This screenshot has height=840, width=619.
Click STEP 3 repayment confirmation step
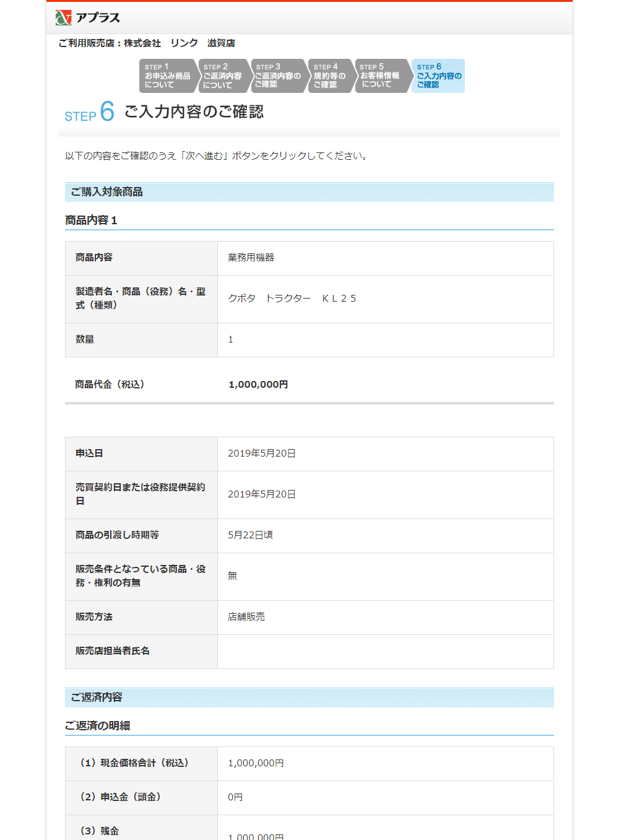pyautogui.click(x=277, y=76)
